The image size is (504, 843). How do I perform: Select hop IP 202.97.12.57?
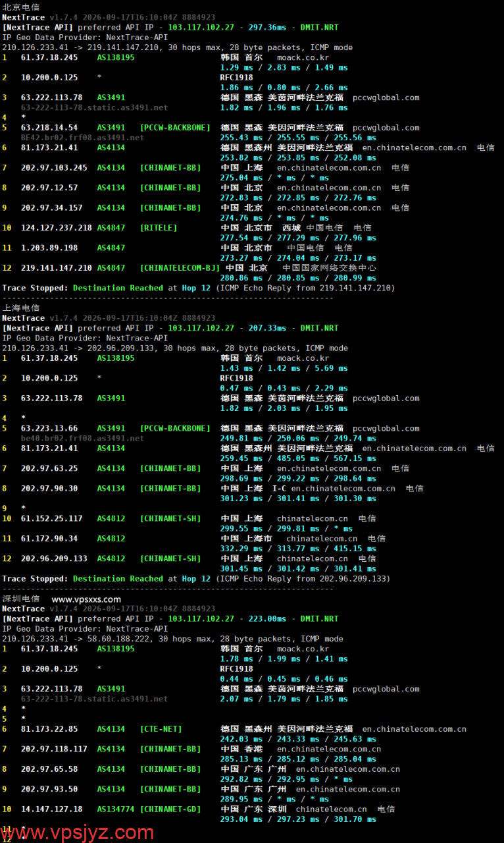pyautogui.click(x=49, y=188)
